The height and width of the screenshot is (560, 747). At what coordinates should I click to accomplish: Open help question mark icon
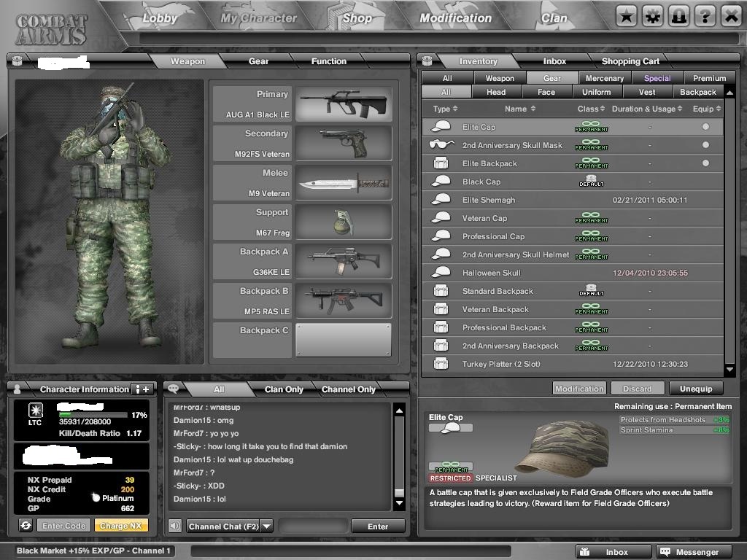coord(705,17)
